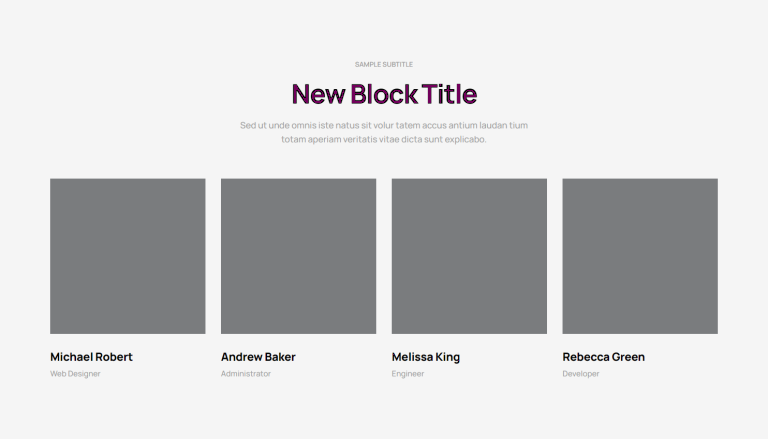768x439 pixels.
Task: Click Rebecca Green's photo placeholder
Action: (640, 256)
